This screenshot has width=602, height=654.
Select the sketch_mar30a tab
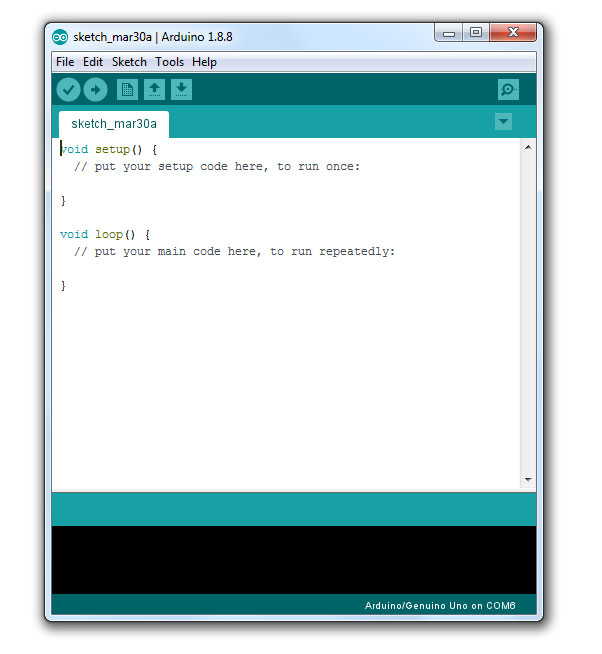point(114,124)
